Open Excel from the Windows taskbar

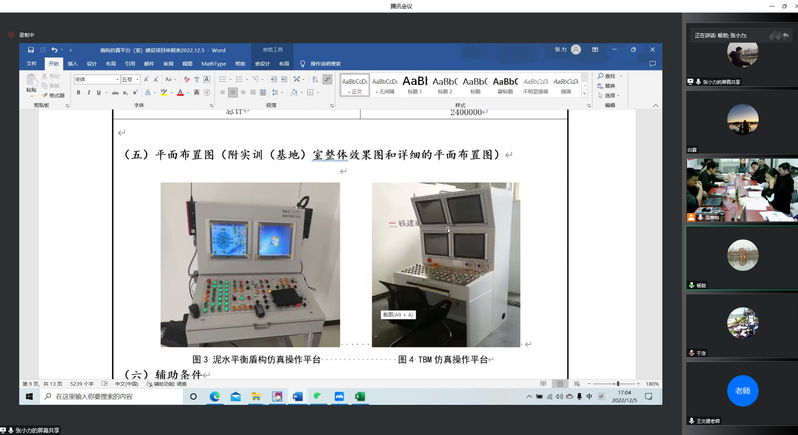pyautogui.click(x=360, y=397)
